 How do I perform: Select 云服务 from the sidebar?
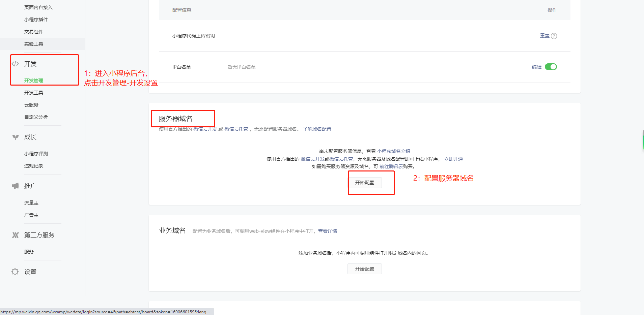[x=31, y=105]
